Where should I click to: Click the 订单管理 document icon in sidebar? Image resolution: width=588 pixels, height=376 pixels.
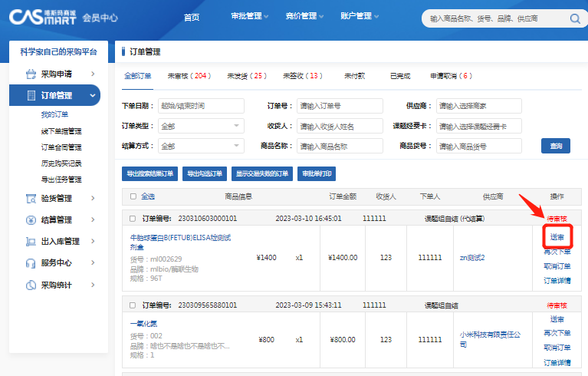[31, 96]
